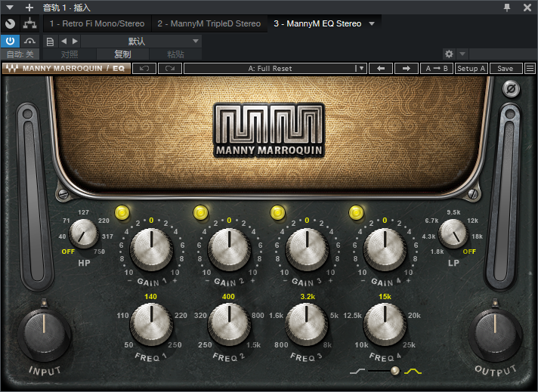Open the 默认 preset dropdown
Viewport: 538px width, 392px height.
click(141, 41)
